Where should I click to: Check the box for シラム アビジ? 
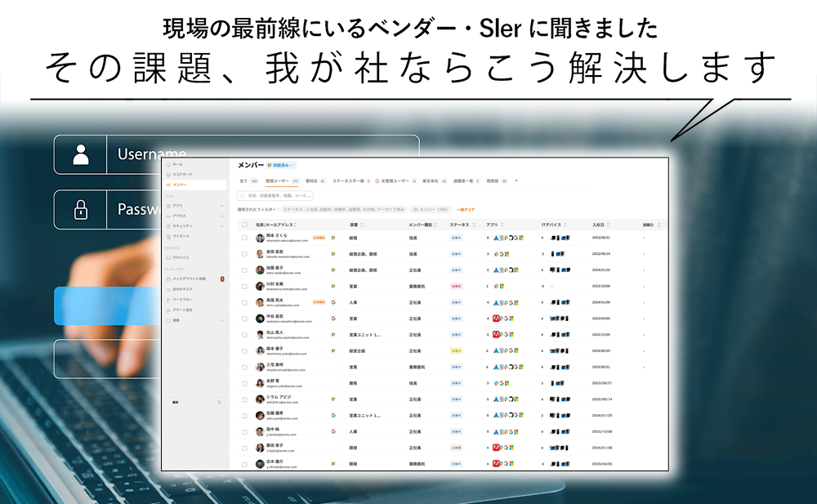coord(244,399)
